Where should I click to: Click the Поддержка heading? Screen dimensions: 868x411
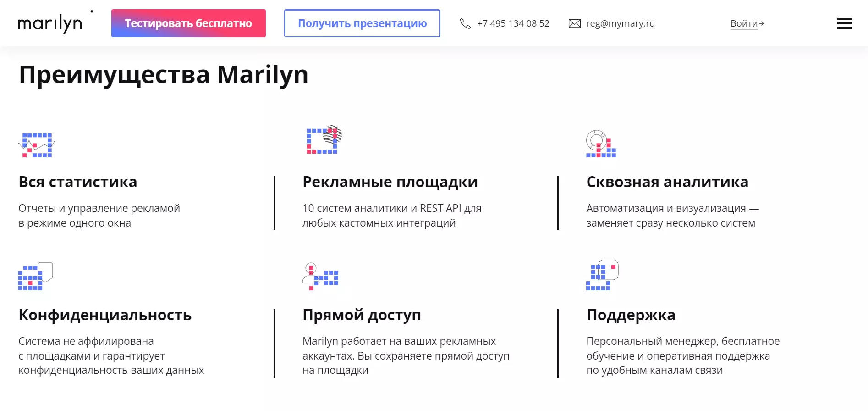[631, 315]
